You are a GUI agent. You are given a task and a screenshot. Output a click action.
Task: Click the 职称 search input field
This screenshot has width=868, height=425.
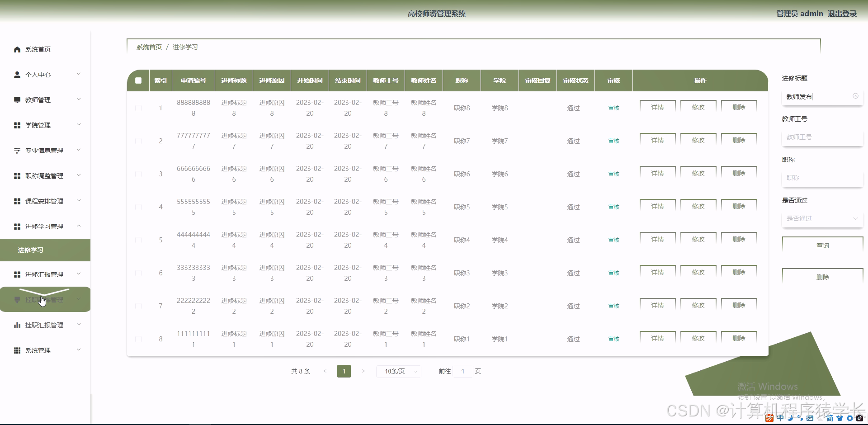822,178
